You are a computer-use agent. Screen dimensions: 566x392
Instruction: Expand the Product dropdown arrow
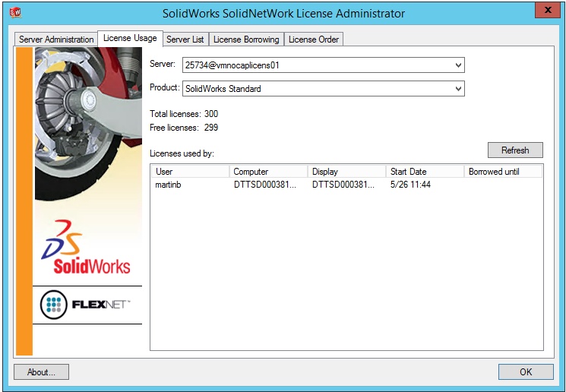coord(458,89)
